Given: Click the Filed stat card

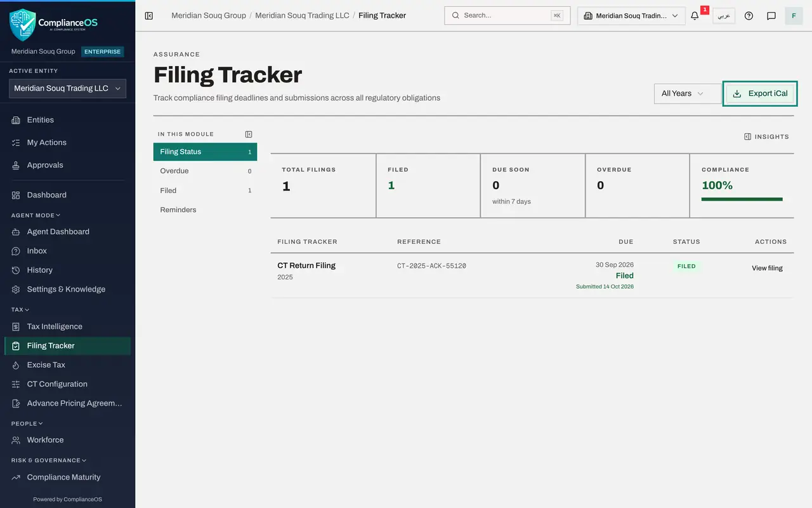Looking at the screenshot, I should pyautogui.click(x=428, y=185).
